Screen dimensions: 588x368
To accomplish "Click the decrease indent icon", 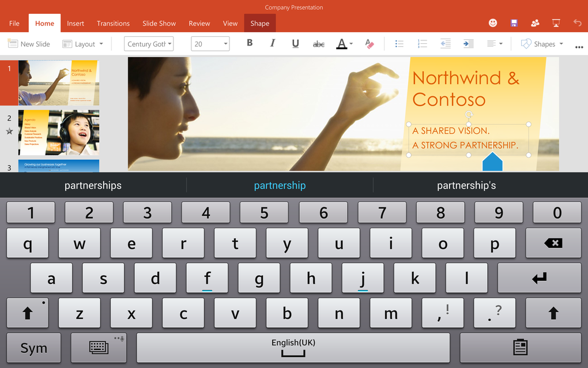I will 445,43.
